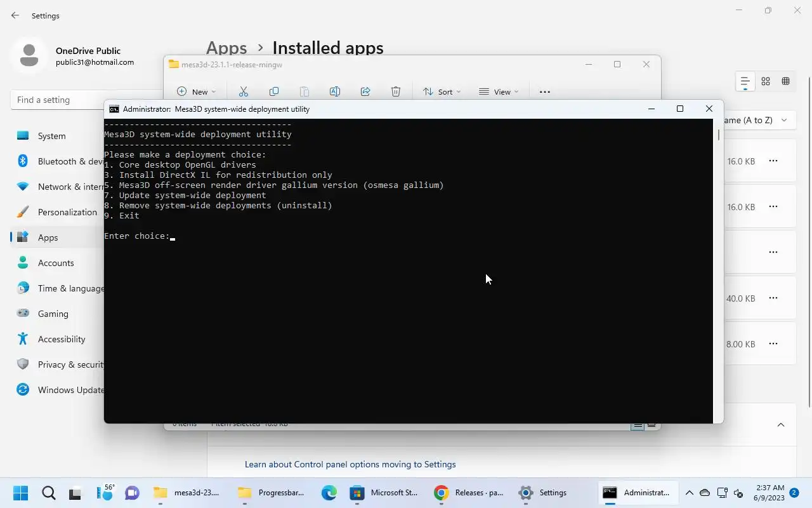This screenshot has height=508, width=812.
Task: Open Time & language settings
Action: coord(57,288)
